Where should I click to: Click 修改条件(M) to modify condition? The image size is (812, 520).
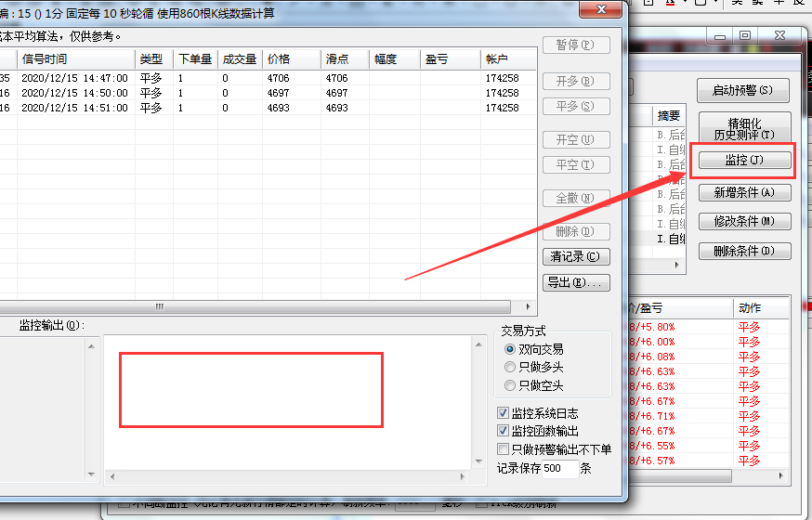(x=745, y=221)
